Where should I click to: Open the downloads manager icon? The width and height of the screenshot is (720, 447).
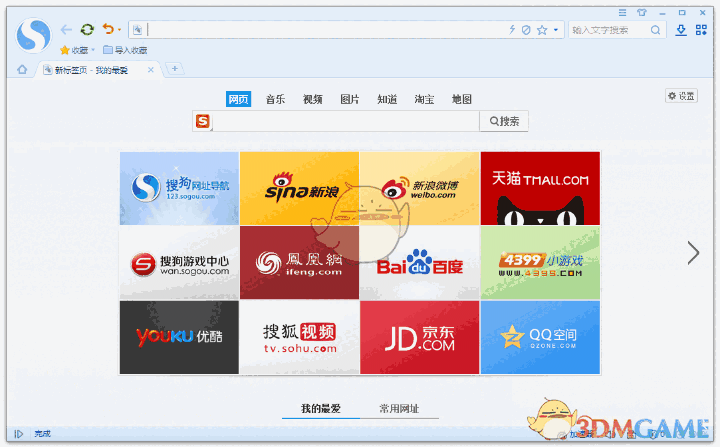pyautogui.click(x=681, y=30)
